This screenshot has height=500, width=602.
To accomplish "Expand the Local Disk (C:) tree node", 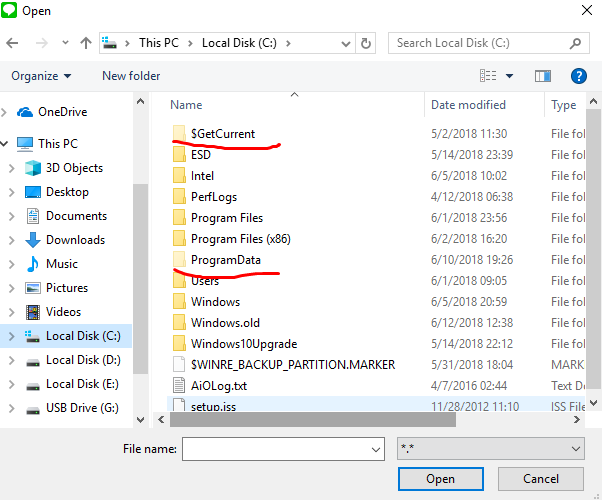I will coord(12,336).
